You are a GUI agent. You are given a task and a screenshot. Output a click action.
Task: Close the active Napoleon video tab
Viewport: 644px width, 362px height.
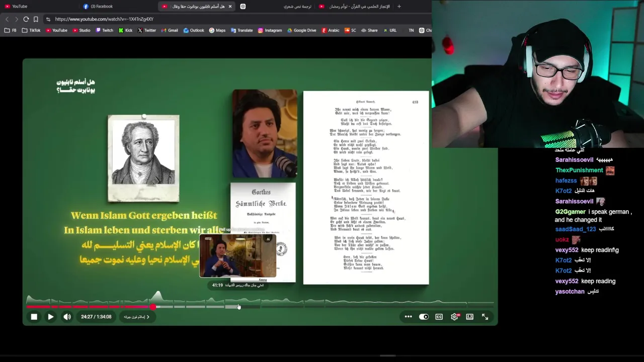pos(230,7)
